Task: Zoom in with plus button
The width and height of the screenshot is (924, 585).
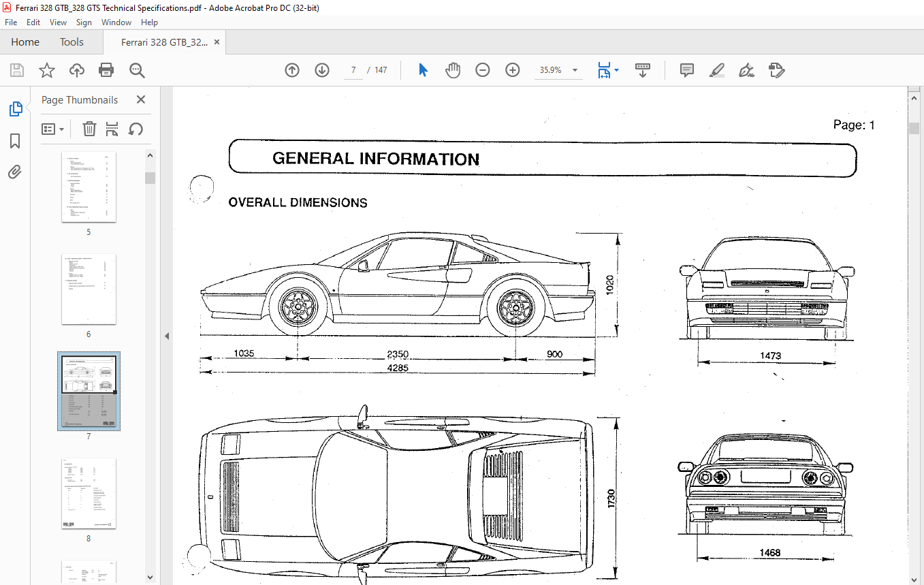Action: click(x=513, y=70)
